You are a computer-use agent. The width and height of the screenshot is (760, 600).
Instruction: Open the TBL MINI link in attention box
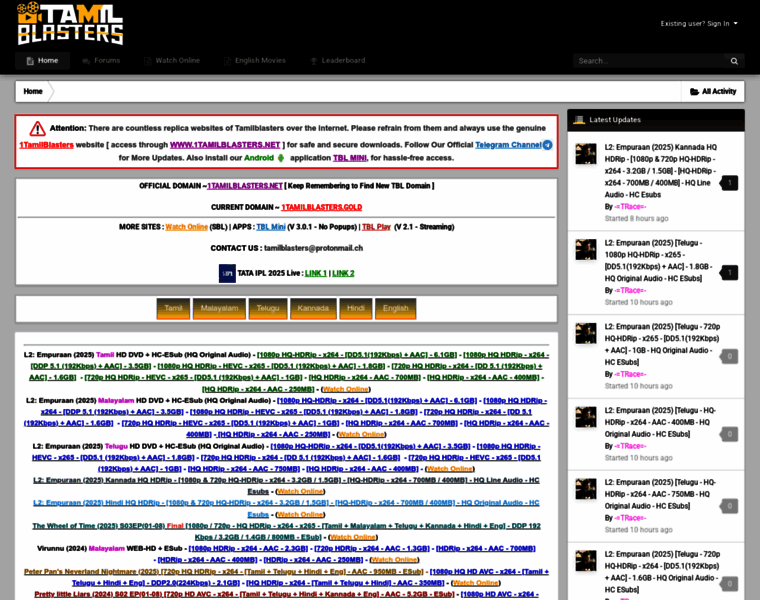[349, 158]
